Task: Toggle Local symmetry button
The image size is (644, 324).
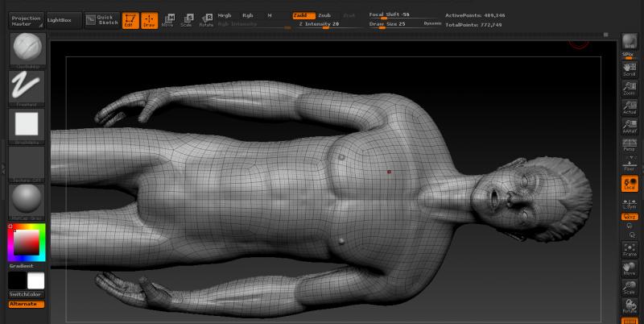Action: (630, 184)
